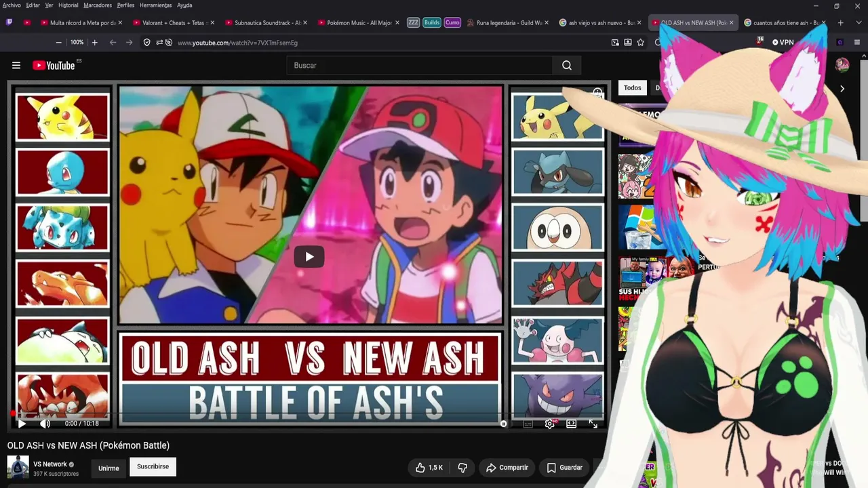Viewport: 868px width, 488px height.
Task: Zoom in the page with plus
Action: (94, 42)
